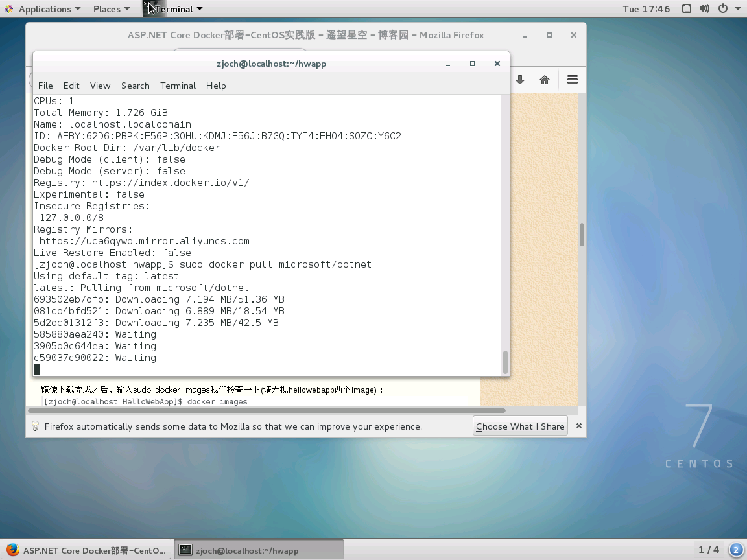Click the ID: AFBY:62D6 line
747x560 pixels.
coord(217,136)
